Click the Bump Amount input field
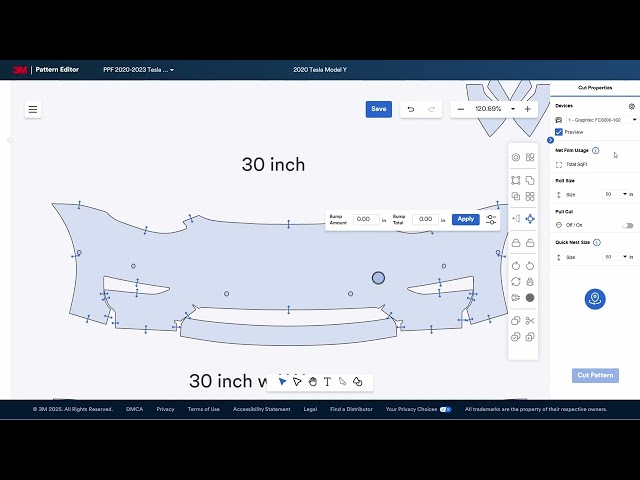 coord(366,219)
